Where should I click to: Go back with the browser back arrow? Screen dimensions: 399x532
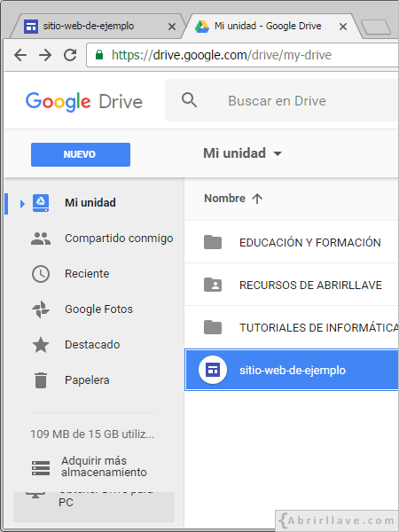(x=20, y=55)
